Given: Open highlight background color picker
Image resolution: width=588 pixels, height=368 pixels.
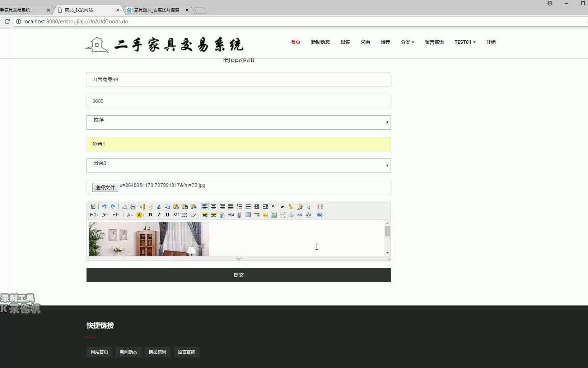Looking at the screenshot, I should [140, 215].
